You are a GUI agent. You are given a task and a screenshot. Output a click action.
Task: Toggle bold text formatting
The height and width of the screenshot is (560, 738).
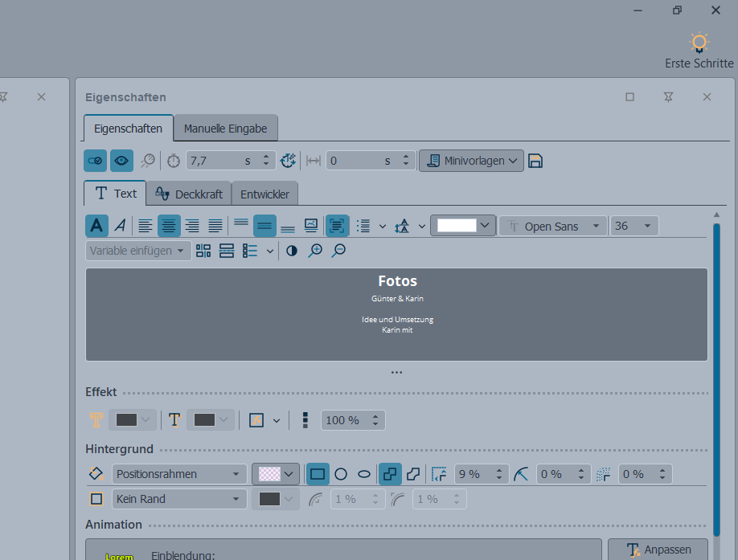point(96,226)
